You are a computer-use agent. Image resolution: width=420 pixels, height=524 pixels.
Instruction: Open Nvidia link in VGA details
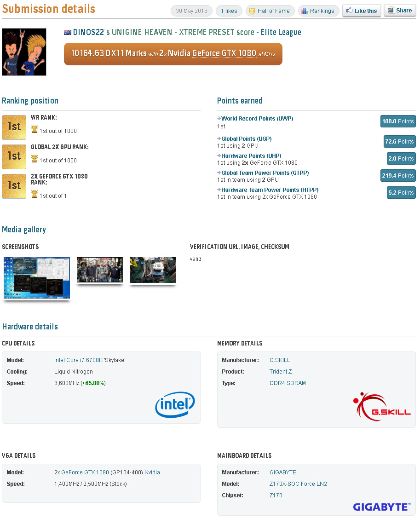pos(152,472)
